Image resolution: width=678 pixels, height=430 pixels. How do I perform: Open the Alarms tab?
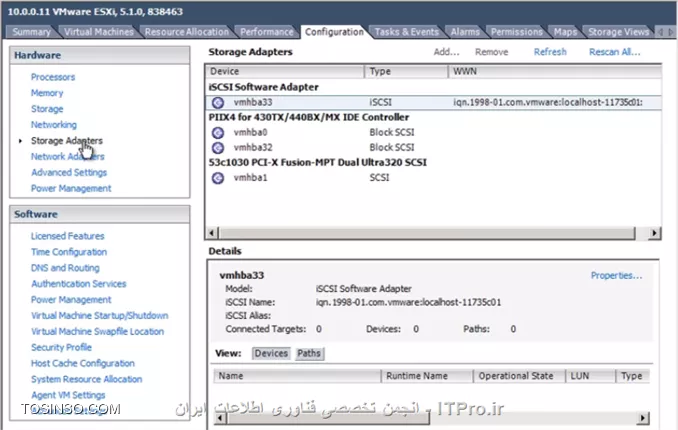465,32
